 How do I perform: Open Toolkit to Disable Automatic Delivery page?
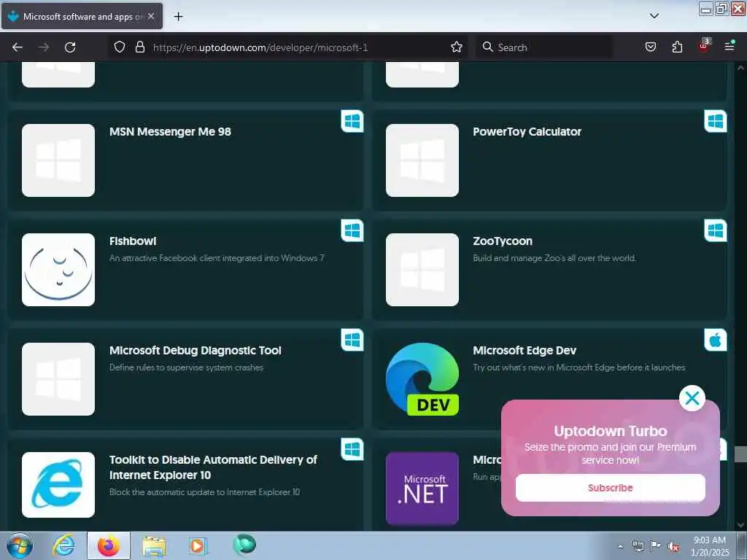(213, 467)
